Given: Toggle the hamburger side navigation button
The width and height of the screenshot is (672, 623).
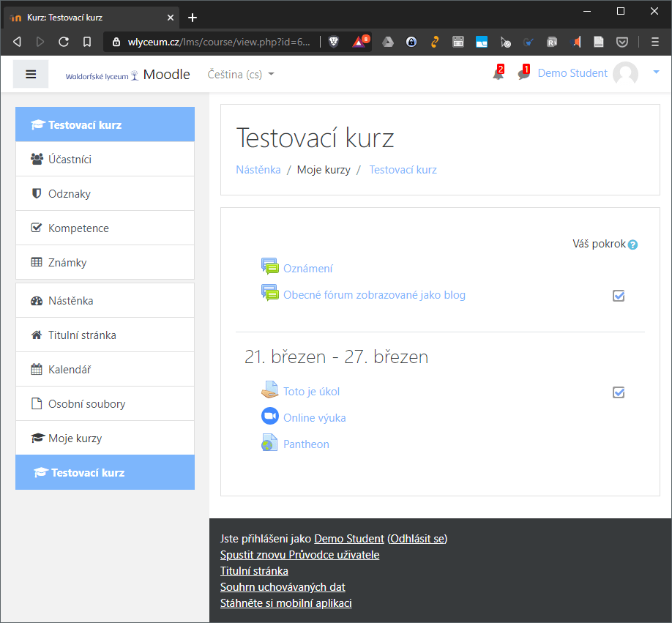Looking at the screenshot, I should pos(31,74).
